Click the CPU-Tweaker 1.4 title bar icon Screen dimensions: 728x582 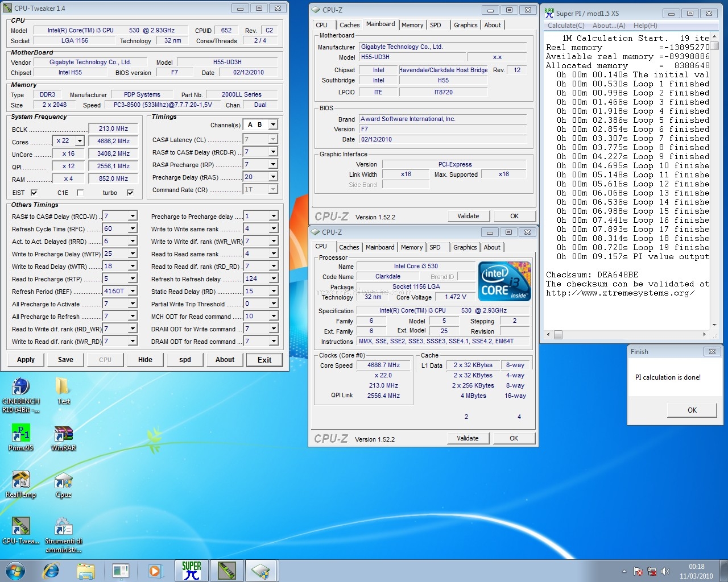coord(7,8)
